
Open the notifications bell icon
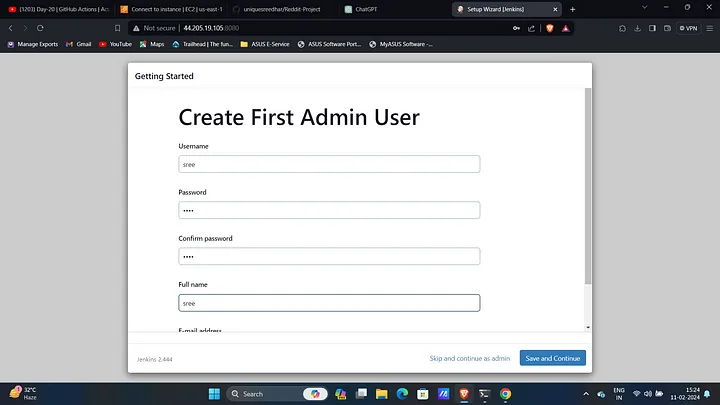coord(707,394)
